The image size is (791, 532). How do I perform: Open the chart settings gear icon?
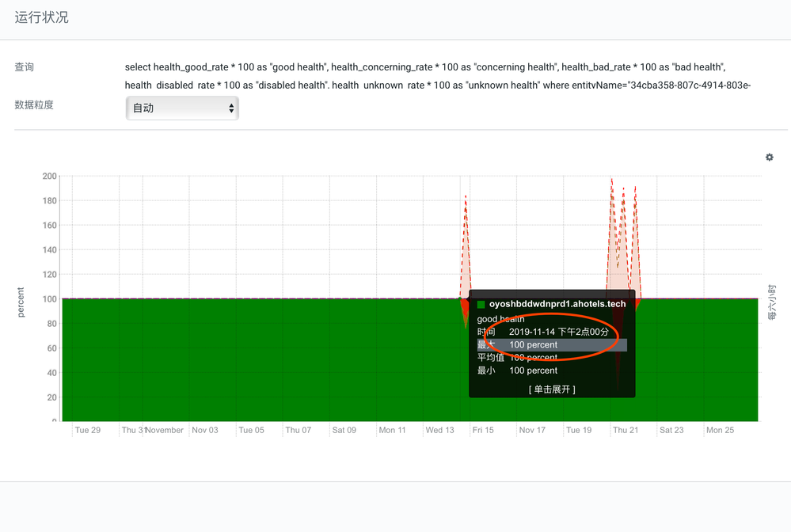(769, 158)
